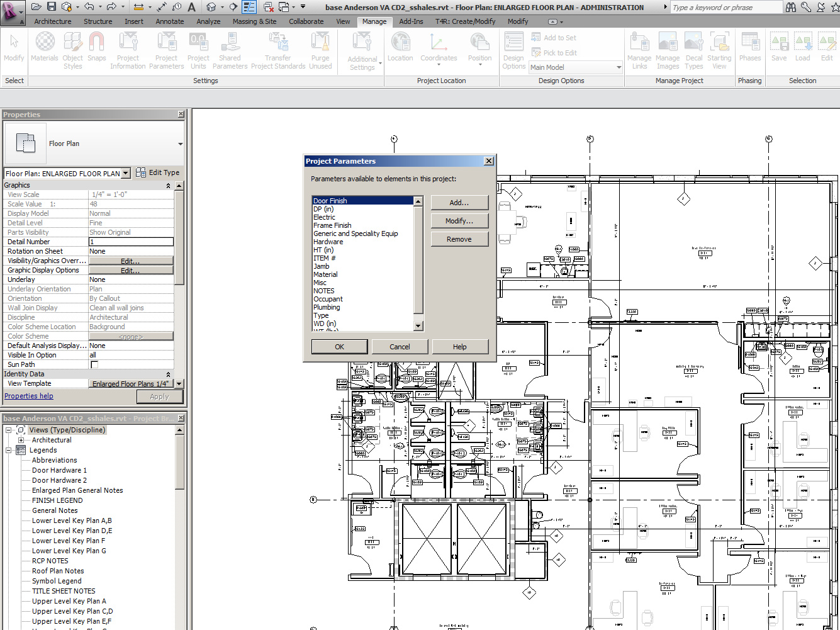
Task: Open the Main Model dropdown
Action: (576, 67)
